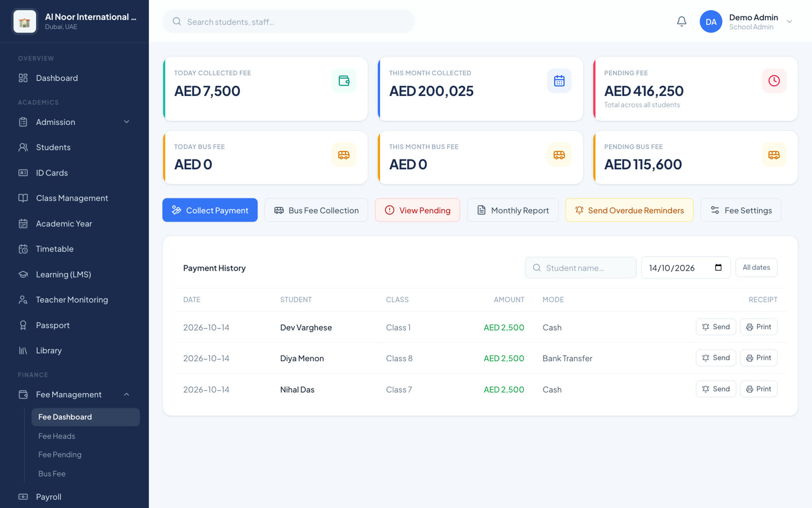This screenshot has width=812, height=508.
Task: Click calendar icon on This Month Collected card
Action: 559,81
